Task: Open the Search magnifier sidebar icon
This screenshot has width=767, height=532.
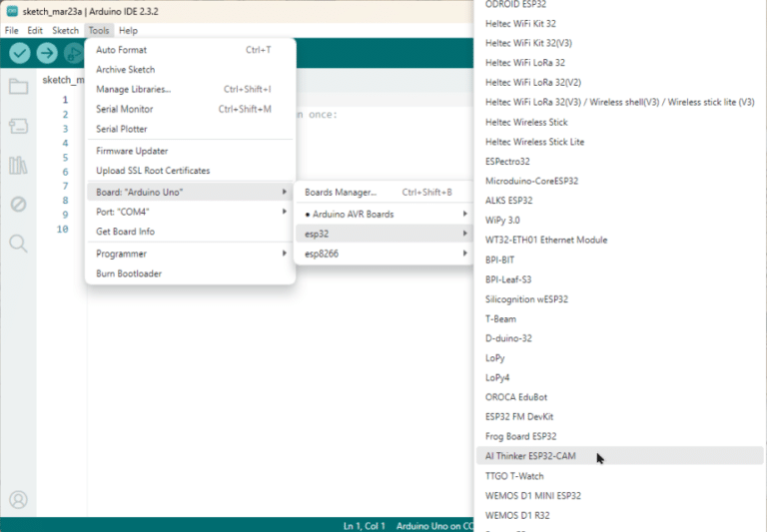Action: 18,243
